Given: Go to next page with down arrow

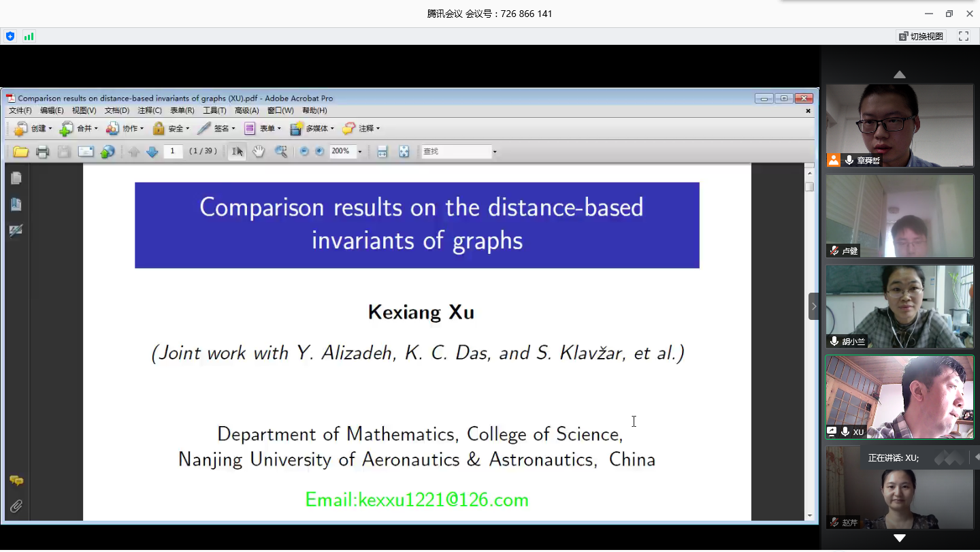Looking at the screenshot, I should [152, 152].
